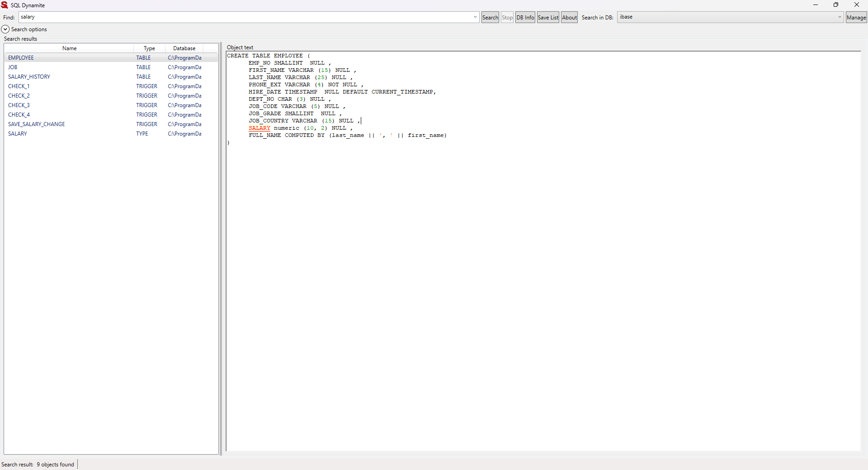Open the Search in DB dropdown
The image size is (868, 470).
click(x=840, y=17)
